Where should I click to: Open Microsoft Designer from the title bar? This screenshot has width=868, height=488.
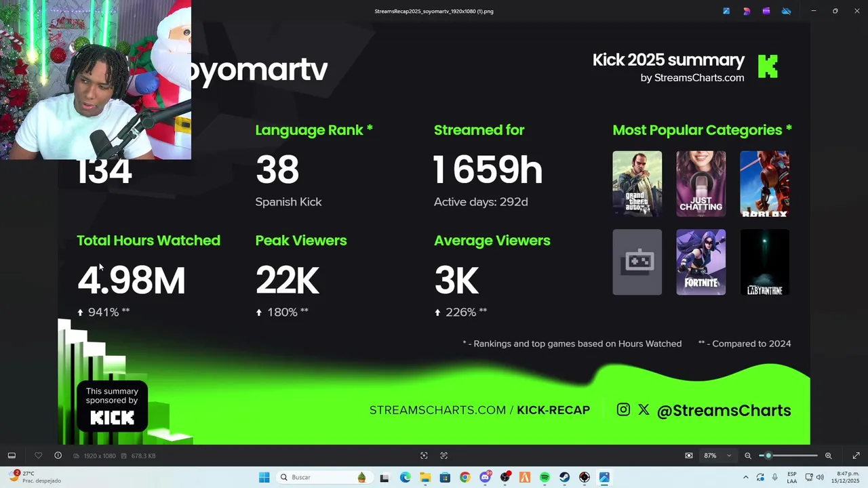tap(747, 11)
